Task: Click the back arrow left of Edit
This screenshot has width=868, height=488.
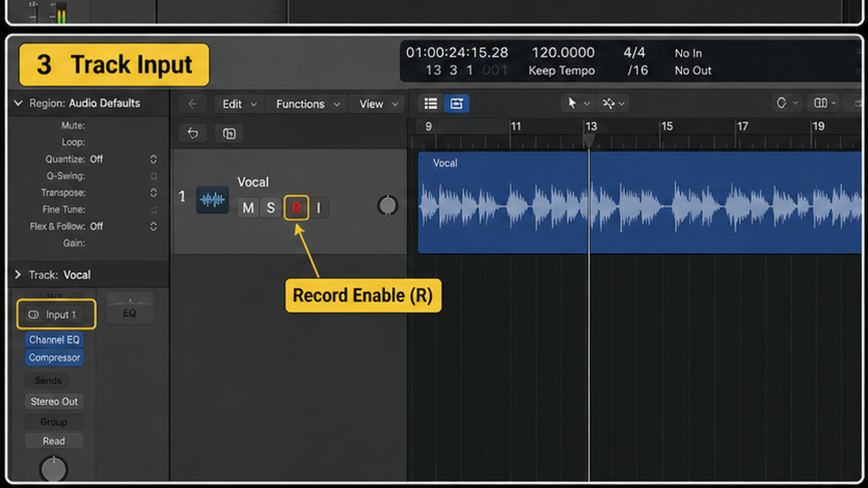Action: pos(193,104)
